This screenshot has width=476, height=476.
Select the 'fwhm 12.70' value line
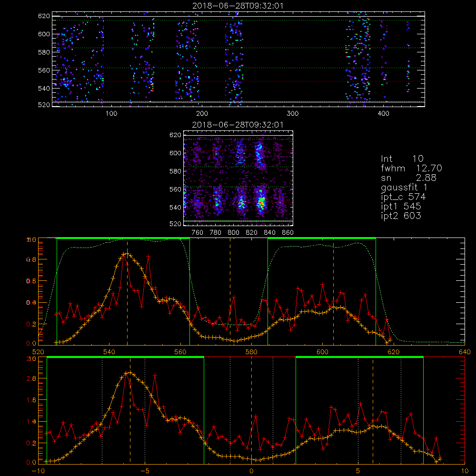[x=411, y=168]
